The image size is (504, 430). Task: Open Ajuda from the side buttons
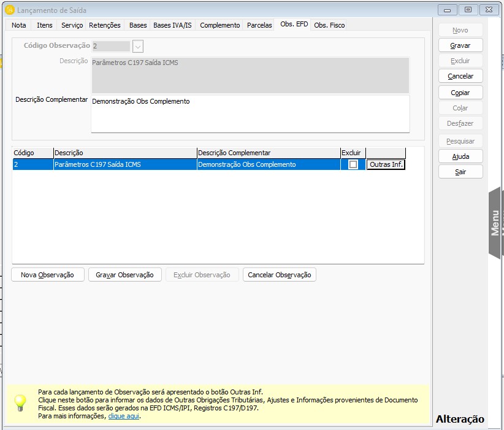pos(460,156)
